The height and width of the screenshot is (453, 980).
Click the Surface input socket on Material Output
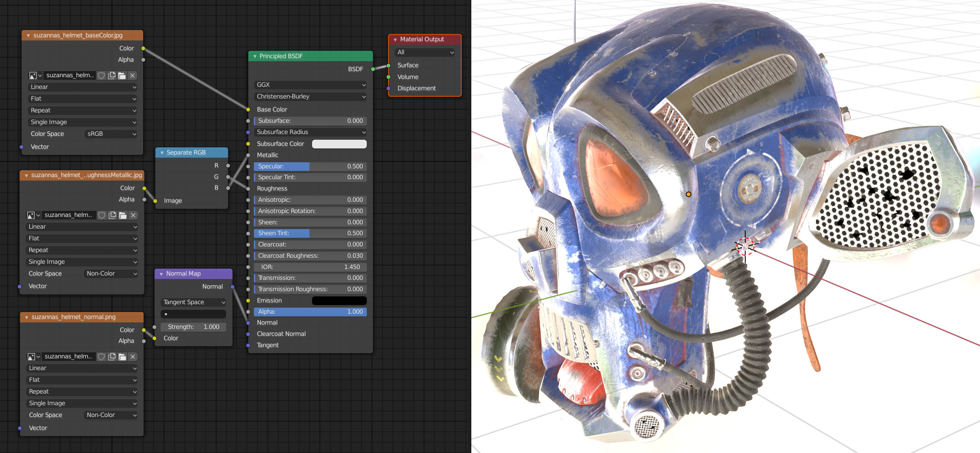388,66
